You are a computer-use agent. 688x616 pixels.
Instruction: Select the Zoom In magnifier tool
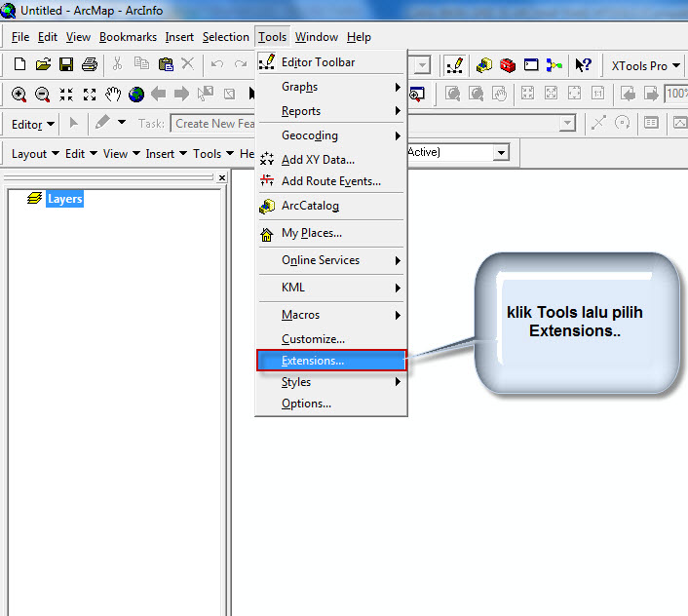tap(19, 95)
